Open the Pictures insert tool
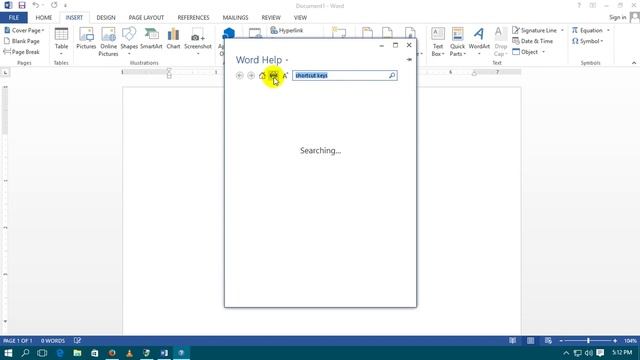 [x=86, y=39]
